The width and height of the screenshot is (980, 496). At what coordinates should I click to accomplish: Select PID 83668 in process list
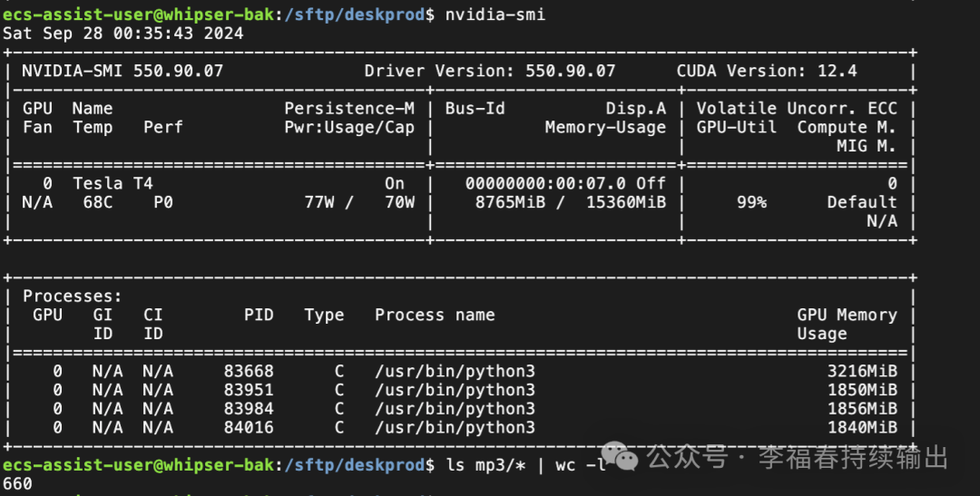click(x=249, y=371)
